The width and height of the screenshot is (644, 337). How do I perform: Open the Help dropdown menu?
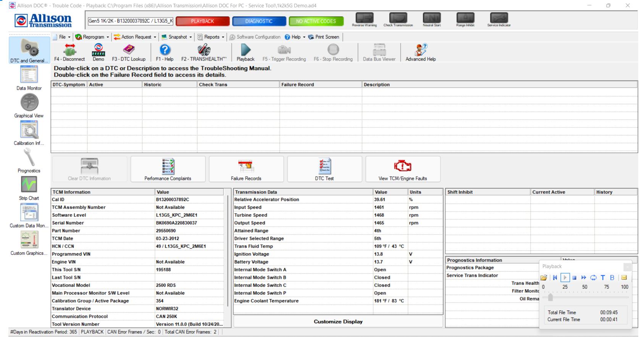[295, 37]
